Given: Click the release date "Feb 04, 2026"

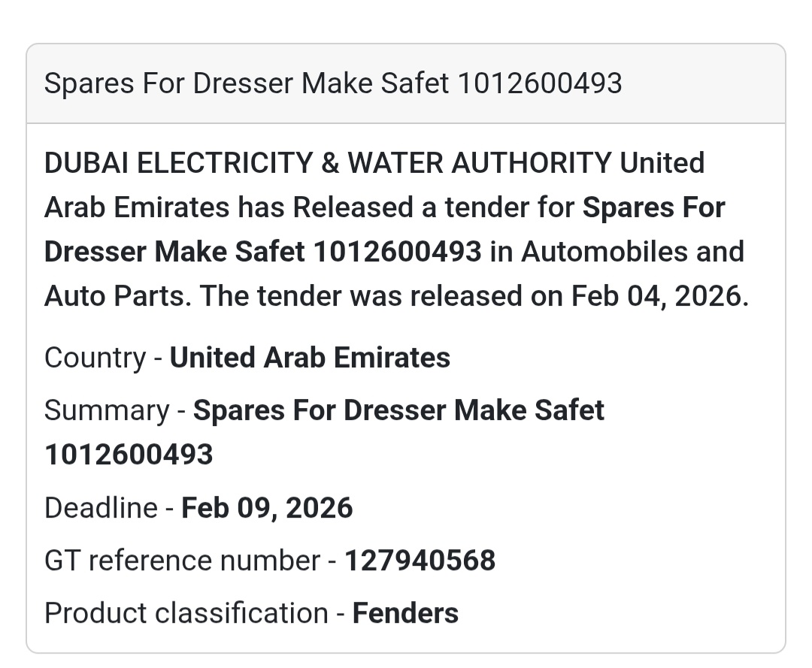Looking at the screenshot, I should [x=656, y=296].
